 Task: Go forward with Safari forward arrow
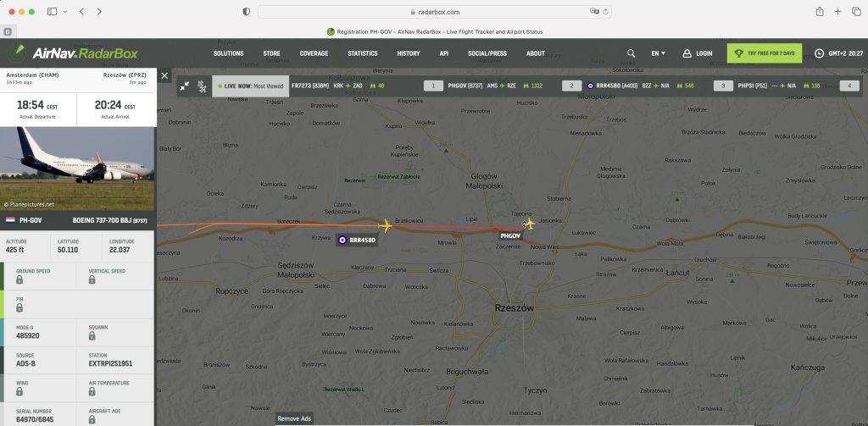pyautogui.click(x=99, y=12)
